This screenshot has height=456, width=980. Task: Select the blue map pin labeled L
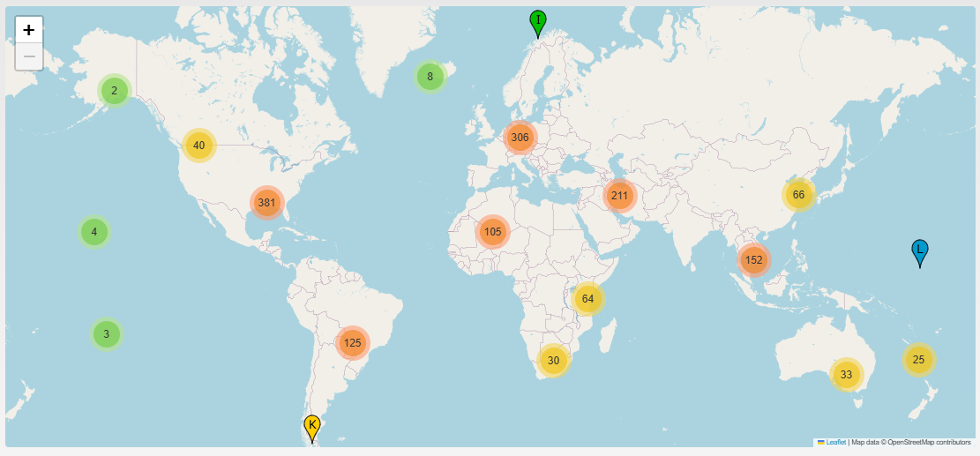coord(920,252)
